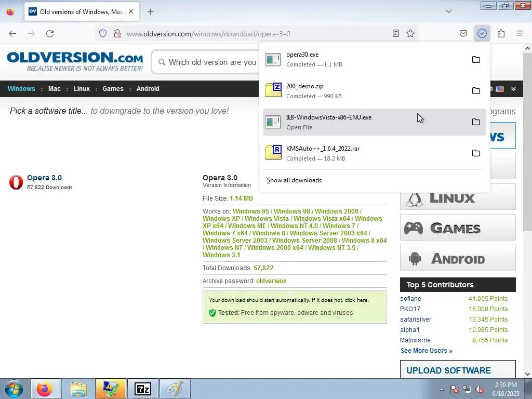The height and width of the screenshot is (399, 532).
Task: Close the Old versions of Windows tab
Action: (x=131, y=11)
